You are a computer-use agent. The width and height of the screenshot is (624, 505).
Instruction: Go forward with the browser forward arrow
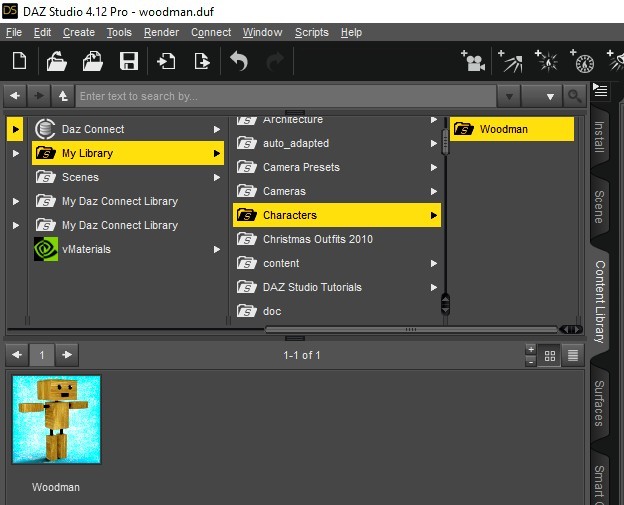39,96
